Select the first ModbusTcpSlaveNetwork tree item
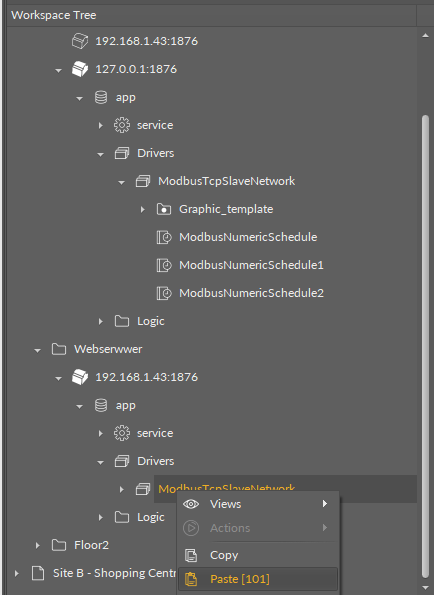 pyautogui.click(x=226, y=181)
